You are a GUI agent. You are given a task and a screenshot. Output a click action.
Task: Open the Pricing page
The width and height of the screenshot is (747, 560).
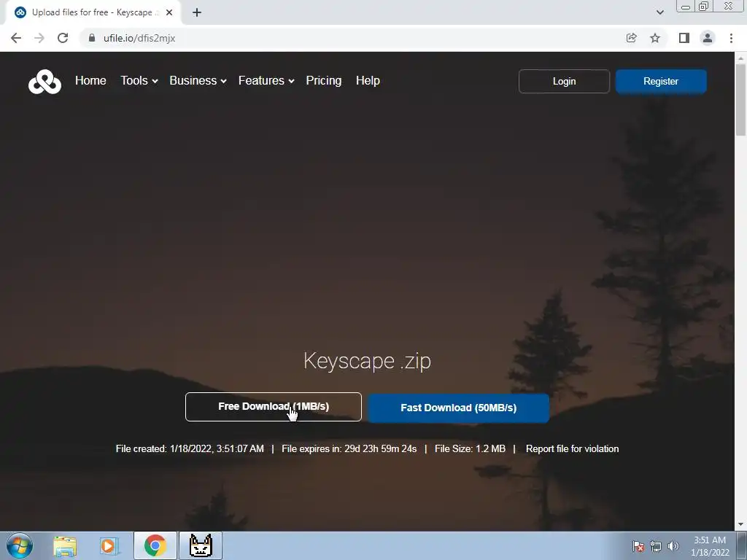(x=323, y=80)
